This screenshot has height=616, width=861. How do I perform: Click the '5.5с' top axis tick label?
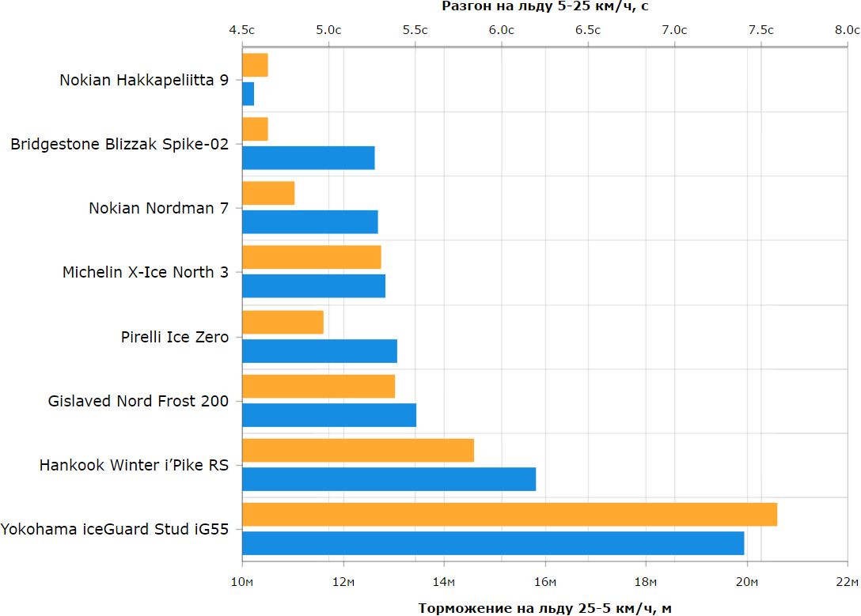tap(415, 29)
